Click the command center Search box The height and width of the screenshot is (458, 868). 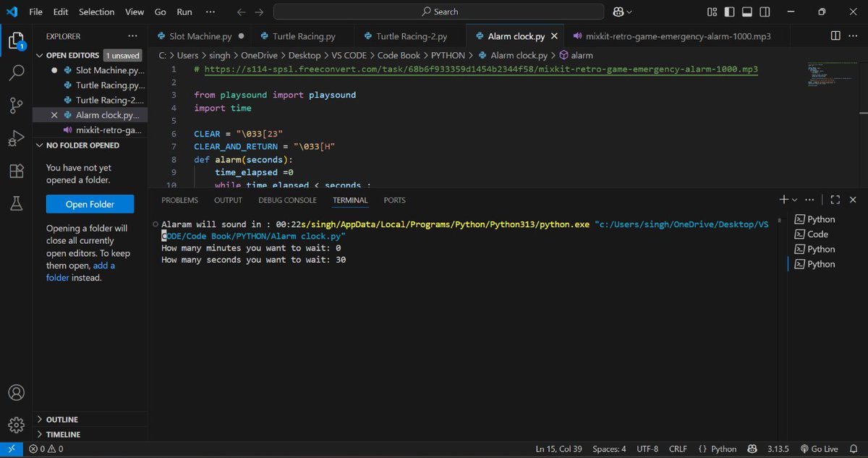[x=439, y=12]
